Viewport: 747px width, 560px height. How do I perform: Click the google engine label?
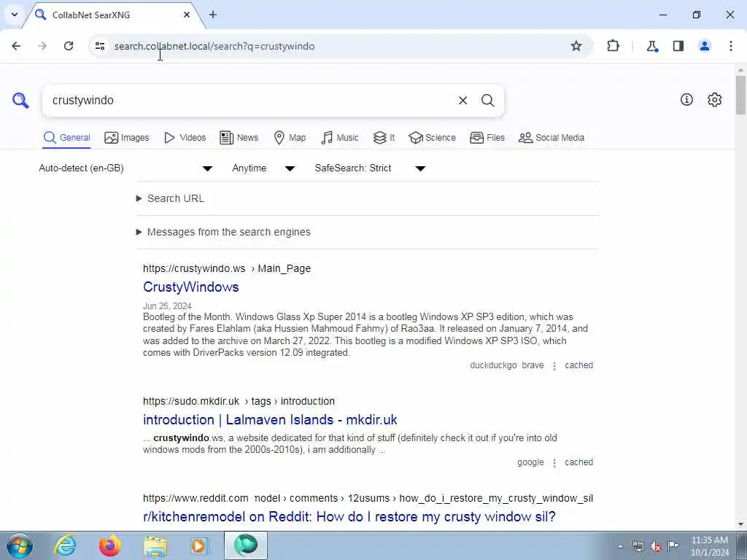[x=530, y=462]
